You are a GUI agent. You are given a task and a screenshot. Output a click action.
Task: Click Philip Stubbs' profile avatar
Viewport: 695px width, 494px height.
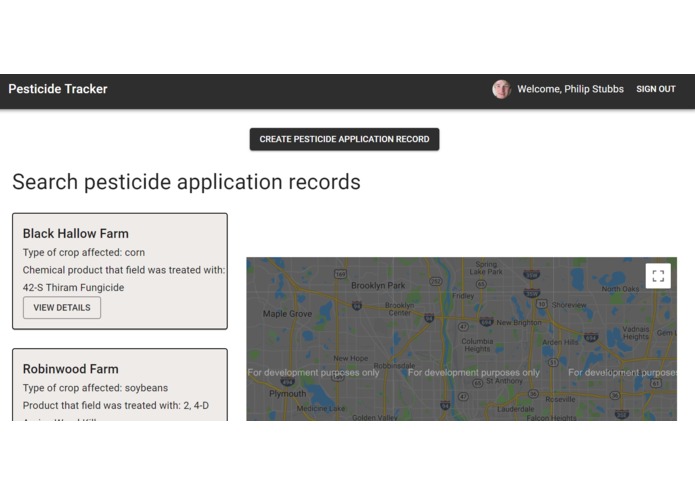tap(501, 89)
